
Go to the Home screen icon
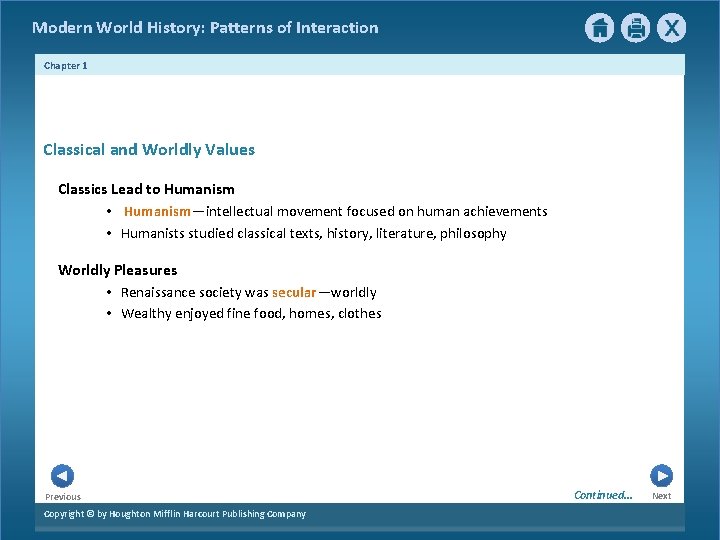(599, 28)
